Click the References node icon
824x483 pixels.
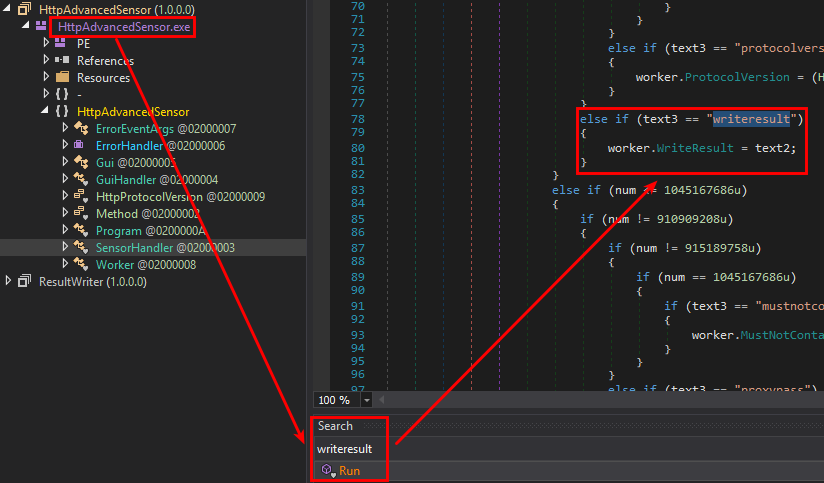tap(62, 61)
